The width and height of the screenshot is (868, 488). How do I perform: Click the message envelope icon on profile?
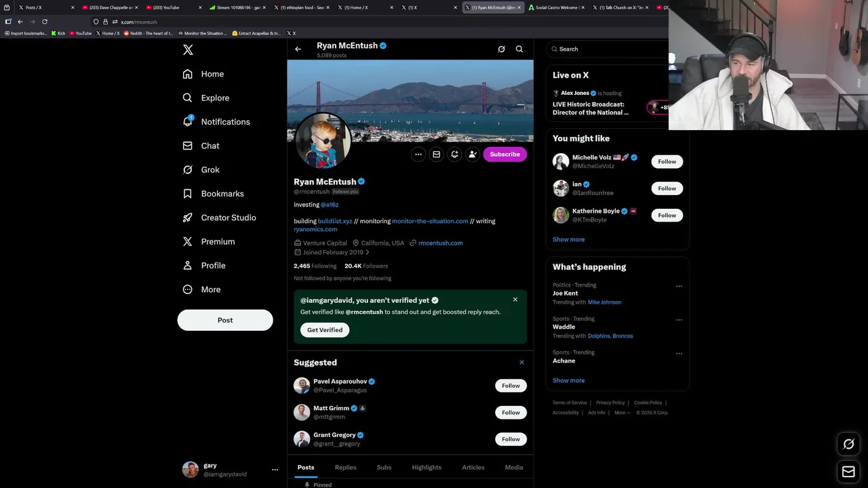[x=437, y=155]
